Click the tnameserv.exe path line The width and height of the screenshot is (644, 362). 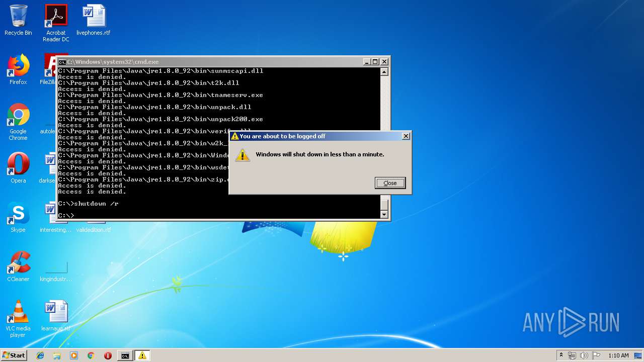160,95
